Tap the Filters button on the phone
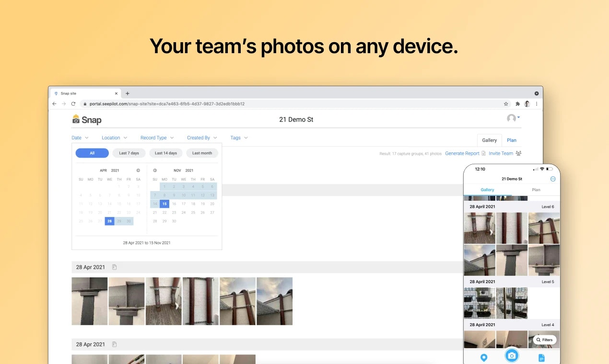Screen dimensions: 609x364 (x=545, y=340)
